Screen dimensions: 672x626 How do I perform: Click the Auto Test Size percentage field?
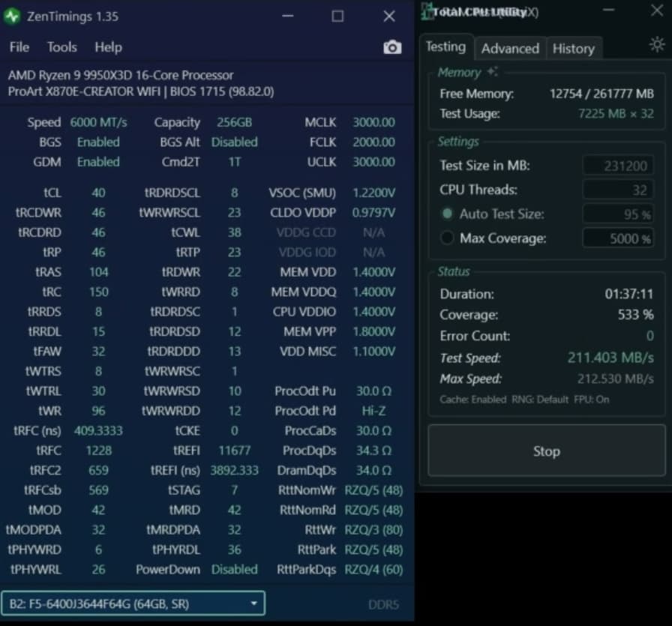617,214
